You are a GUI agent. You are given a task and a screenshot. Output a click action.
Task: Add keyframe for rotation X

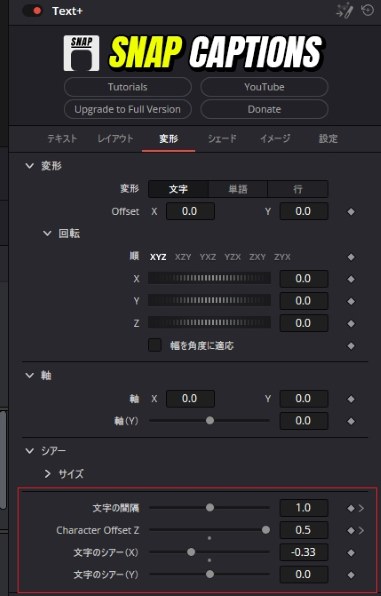tap(351, 279)
